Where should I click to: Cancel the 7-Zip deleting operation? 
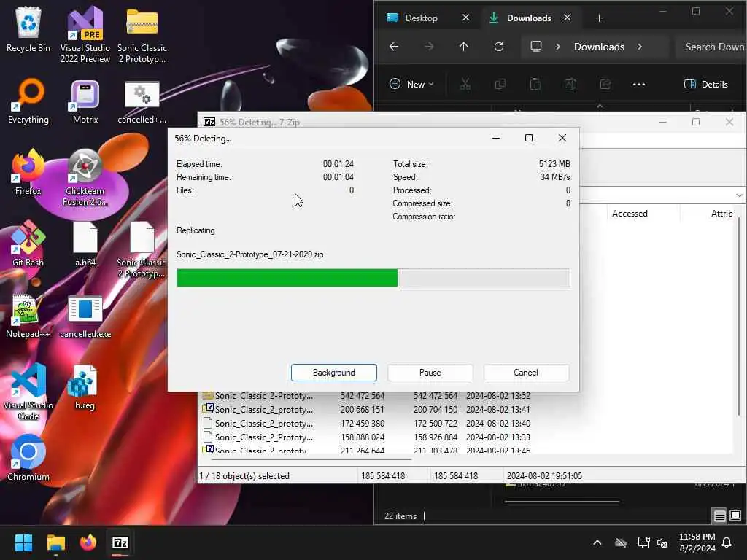pos(525,373)
